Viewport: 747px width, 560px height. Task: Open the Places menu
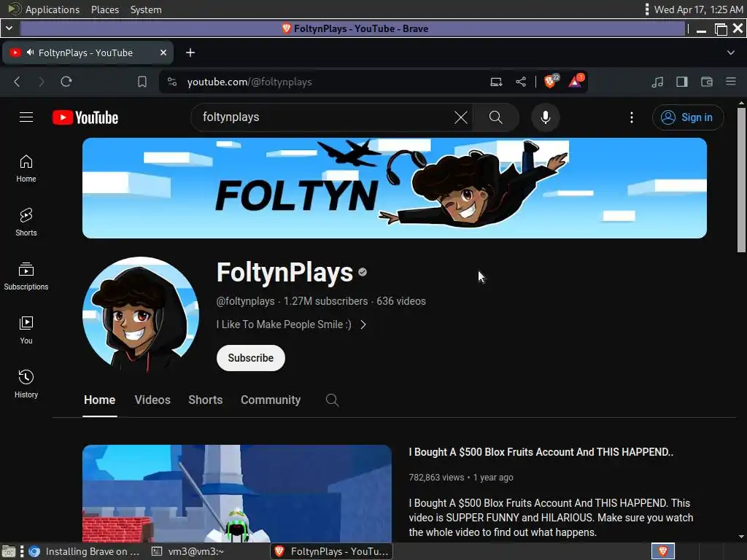click(105, 9)
